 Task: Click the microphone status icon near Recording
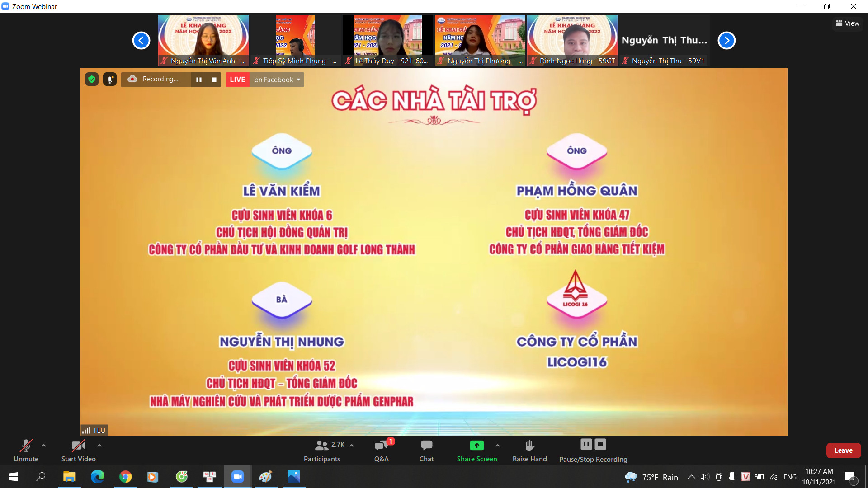tap(110, 80)
